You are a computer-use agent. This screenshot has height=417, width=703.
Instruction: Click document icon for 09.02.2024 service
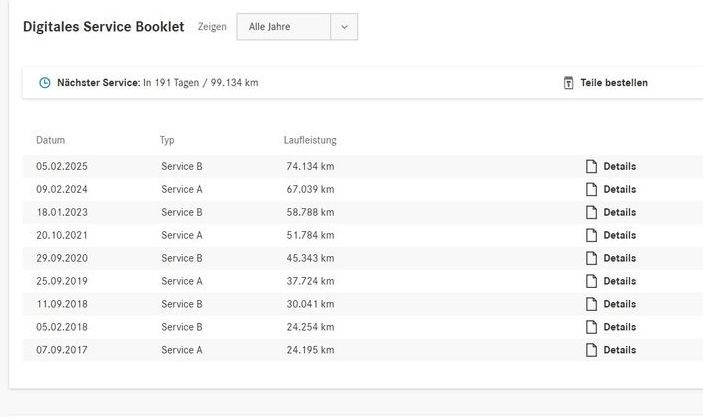[591, 190]
